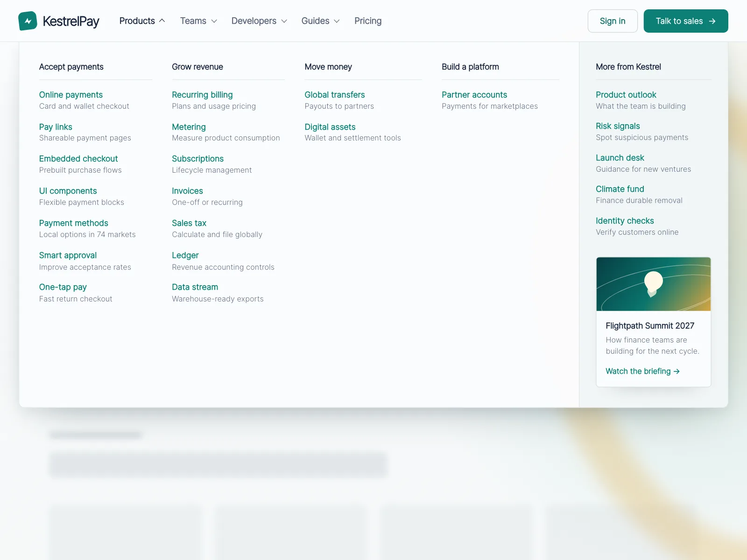Click the Grow revenue heading

coord(197,67)
